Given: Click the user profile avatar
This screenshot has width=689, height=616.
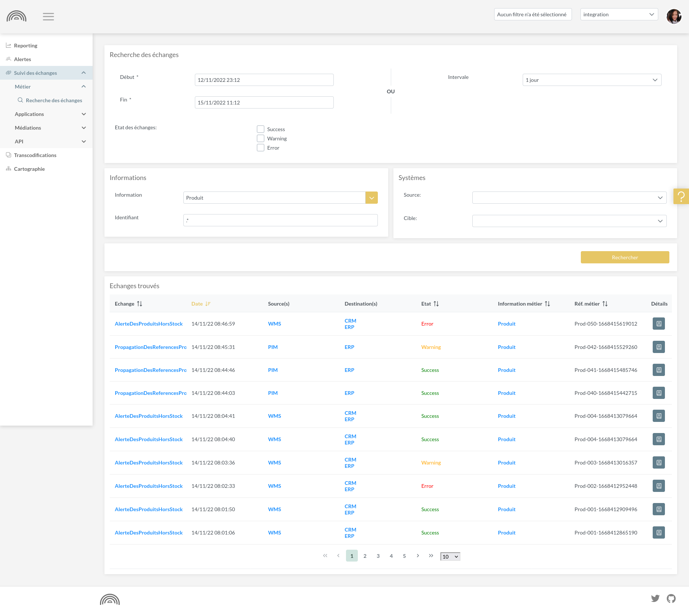Looking at the screenshot, I should click(x=673, y=17).
